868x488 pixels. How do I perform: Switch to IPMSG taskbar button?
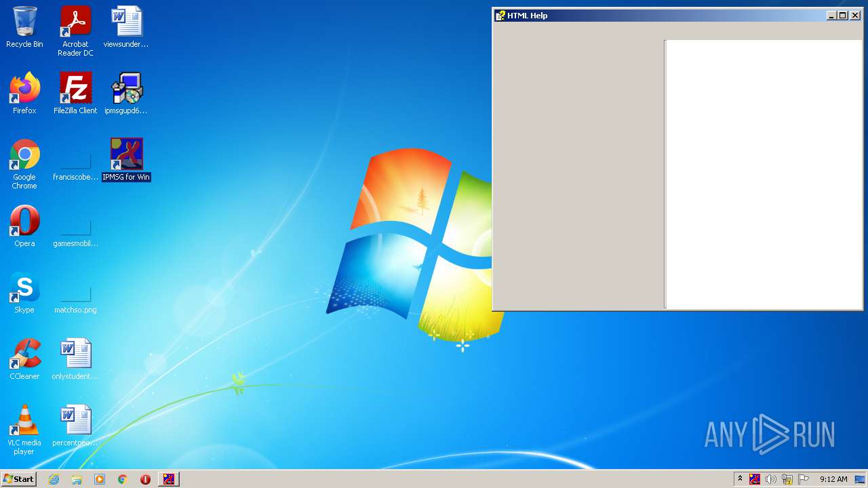169,479
